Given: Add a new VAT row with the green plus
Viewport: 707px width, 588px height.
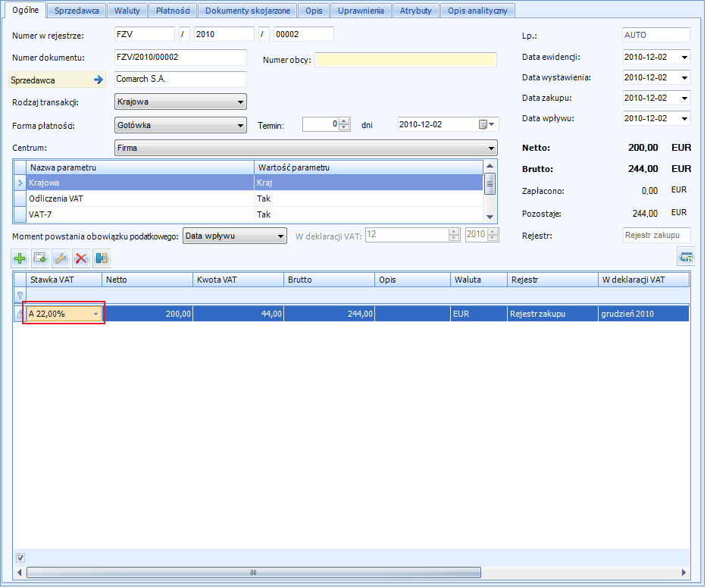Looking at the screenshot, I should pos(20,258).
